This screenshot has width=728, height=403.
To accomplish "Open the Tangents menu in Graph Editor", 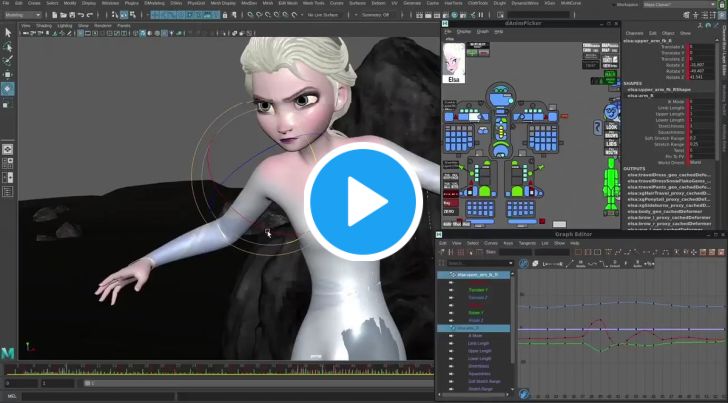I will click(x=527, y=243).
